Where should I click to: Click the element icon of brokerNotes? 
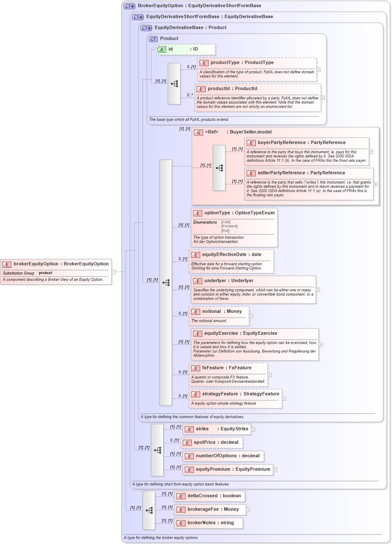tap(181, 523)
